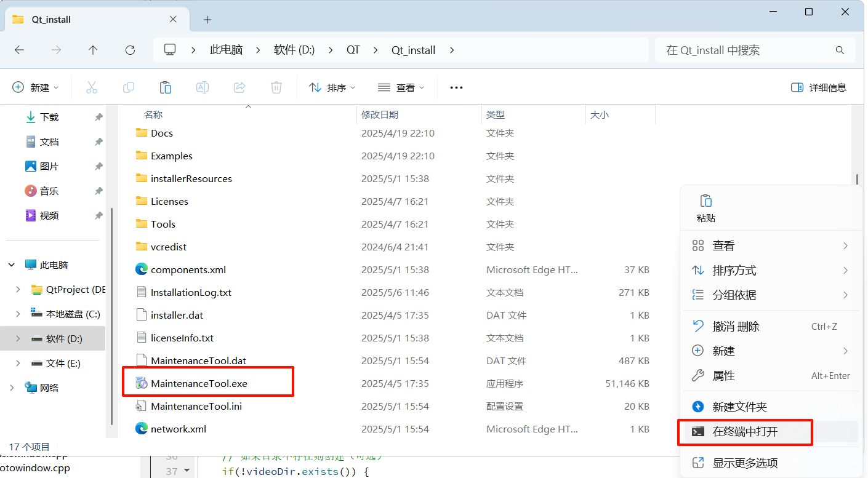Screen dimensions: 868x478
Task: Choose 属性 in context menu
Action: pyautogui.click(x=771, y=375)
